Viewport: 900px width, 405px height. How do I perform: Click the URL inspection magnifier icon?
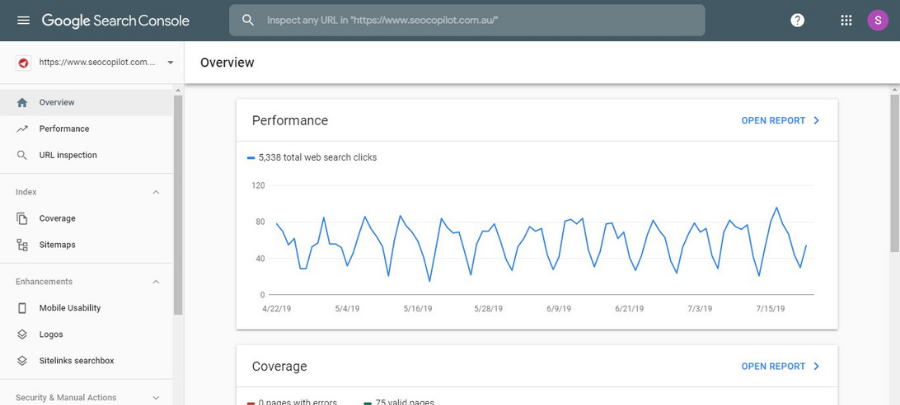22,155
